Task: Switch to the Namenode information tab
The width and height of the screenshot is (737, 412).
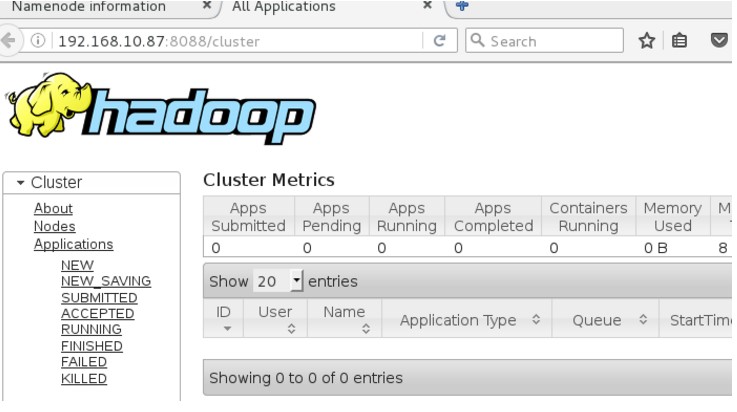Action: [88, 7]
